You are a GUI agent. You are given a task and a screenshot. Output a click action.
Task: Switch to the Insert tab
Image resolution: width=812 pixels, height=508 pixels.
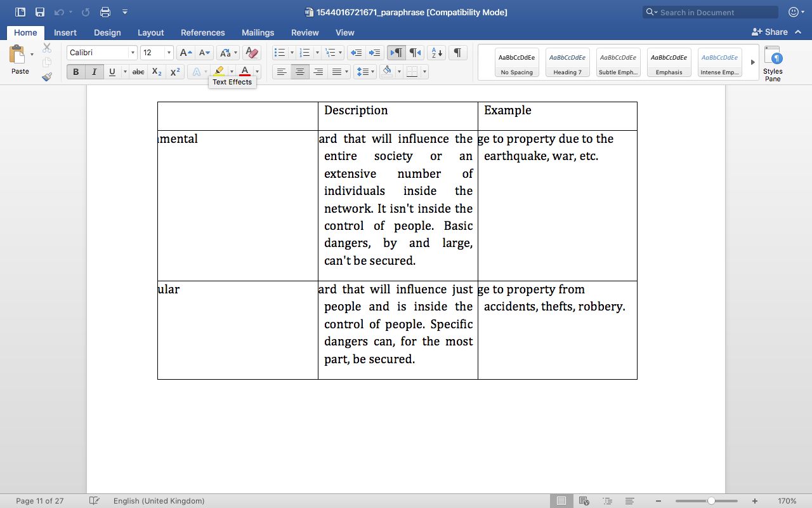point(65,32)
